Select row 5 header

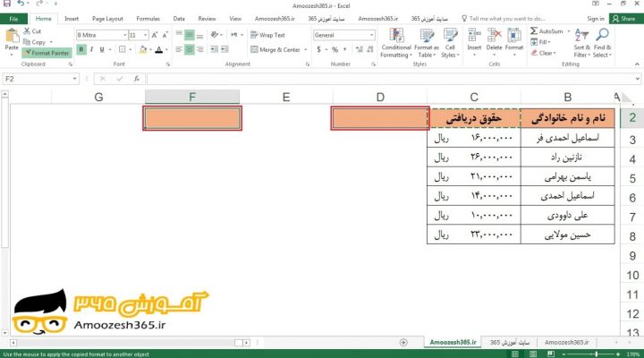[632, 178]
